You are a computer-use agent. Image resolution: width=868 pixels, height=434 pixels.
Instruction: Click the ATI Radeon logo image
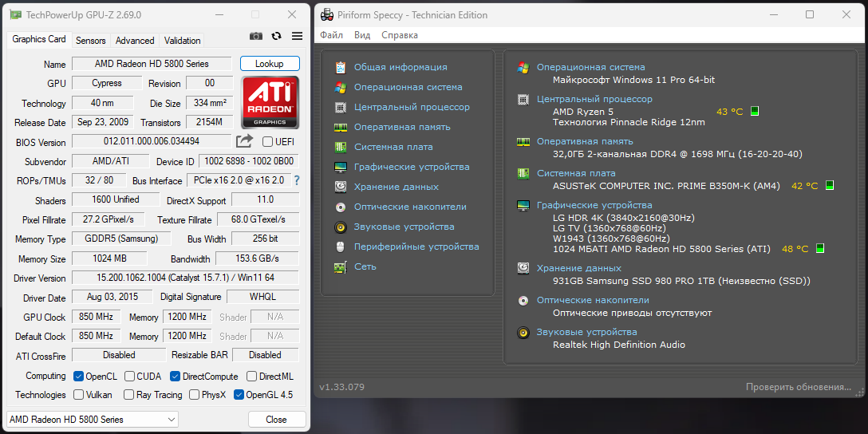(270, 102)
